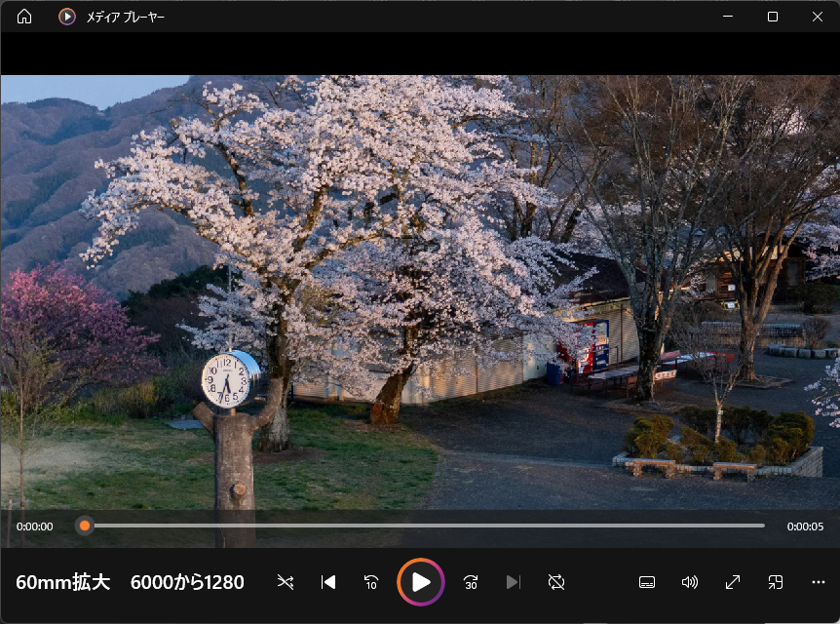Enter full screen mode
Image resolution: width=840 pixels, height=624 pixels.
coord(733,582)
